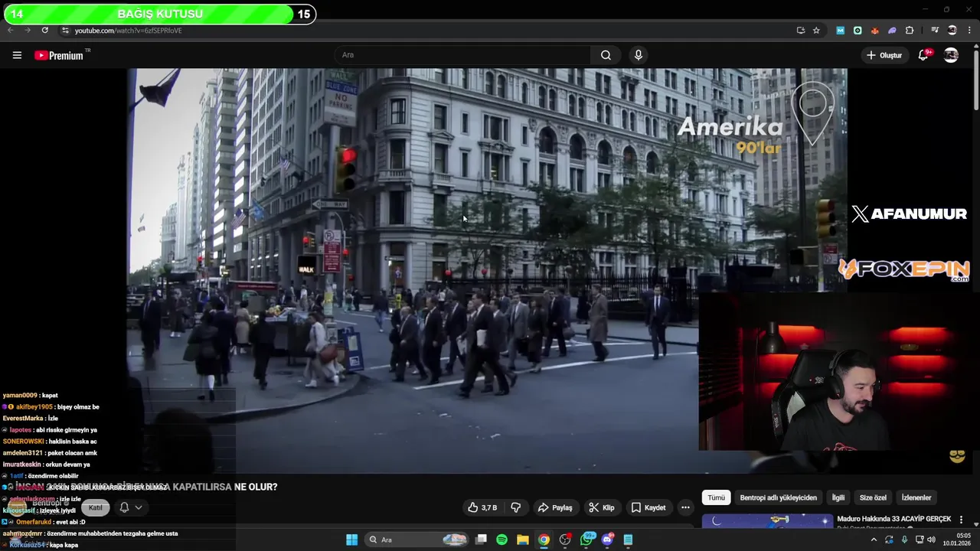Open more actions three-dot menu under video

click(685, 507)
